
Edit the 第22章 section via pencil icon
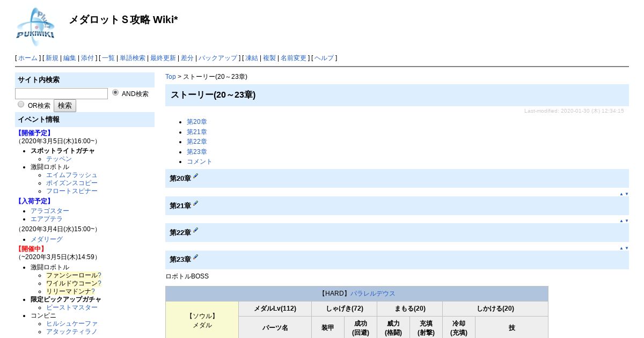point(196,230)
